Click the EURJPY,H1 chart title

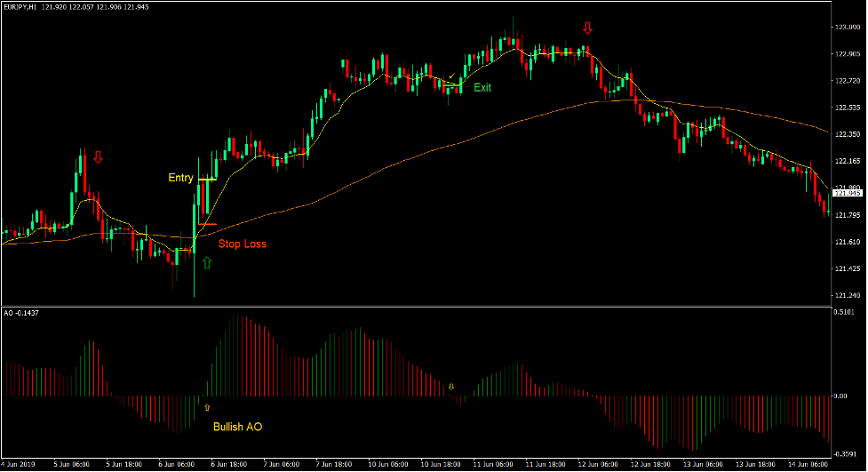click(25, 5)
